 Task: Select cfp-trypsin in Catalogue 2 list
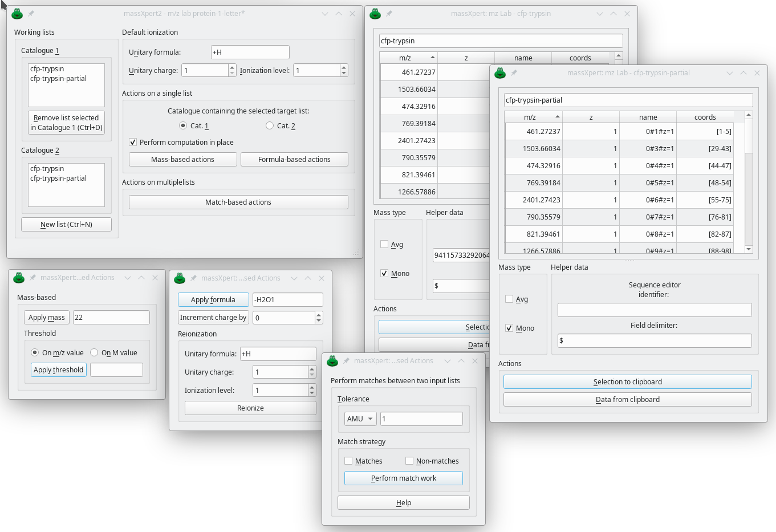(47, 169)
